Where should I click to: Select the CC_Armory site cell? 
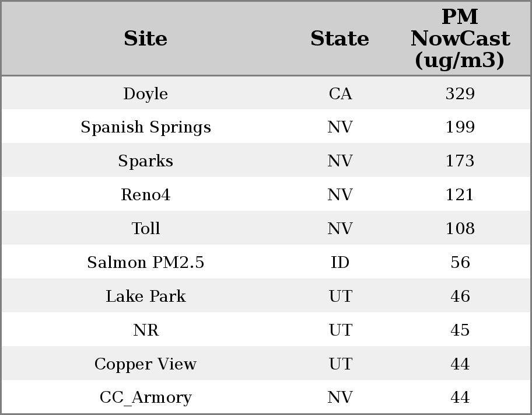point(145,397)
